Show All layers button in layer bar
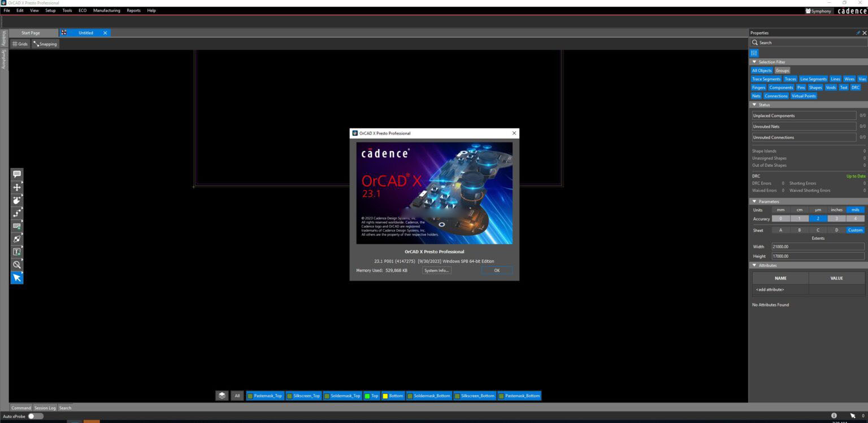This screenshot has width=868, height=423. (237, 396)
